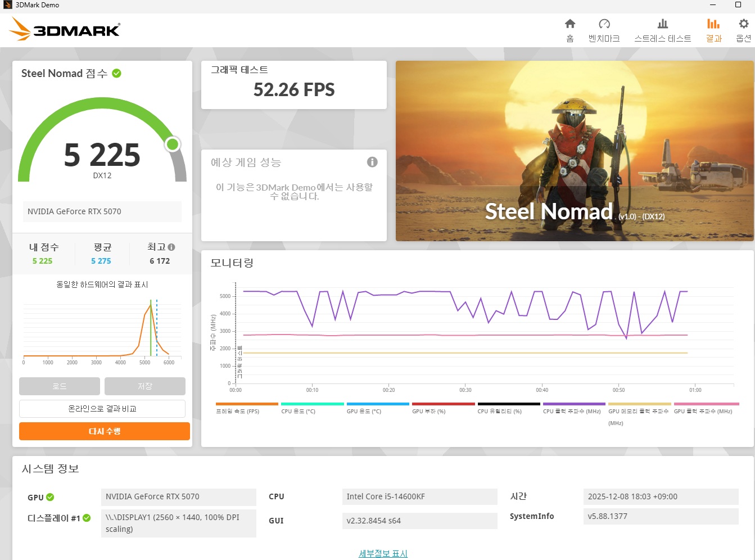Click CPU clock frequency purple legend swatch
This screenshot has height=560, width=755.
[573, 404]
